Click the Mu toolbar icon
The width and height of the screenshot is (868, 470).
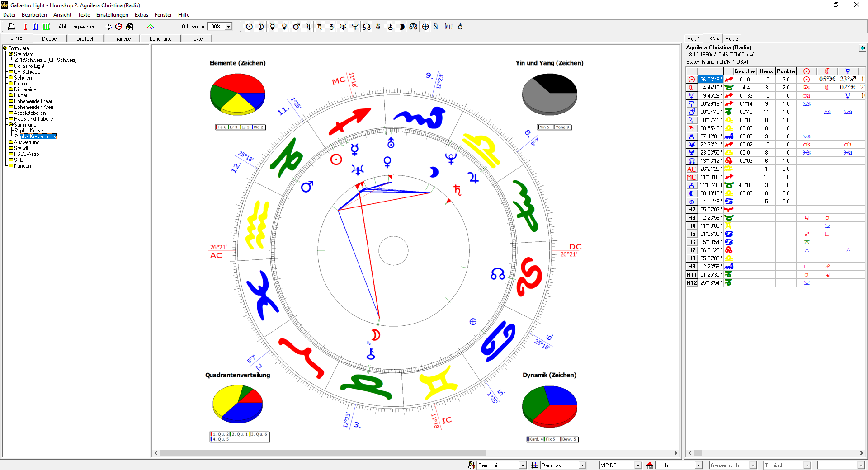[448, 27]
